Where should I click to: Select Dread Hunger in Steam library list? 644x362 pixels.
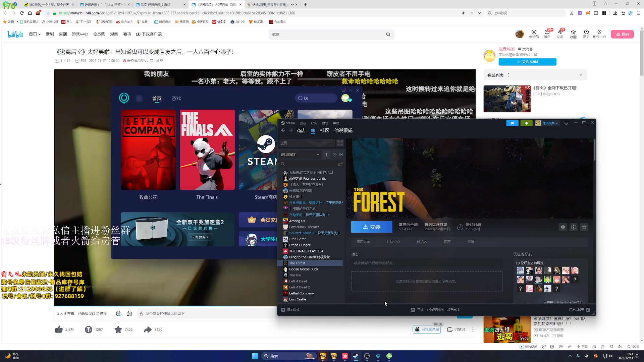pos(310,245)
